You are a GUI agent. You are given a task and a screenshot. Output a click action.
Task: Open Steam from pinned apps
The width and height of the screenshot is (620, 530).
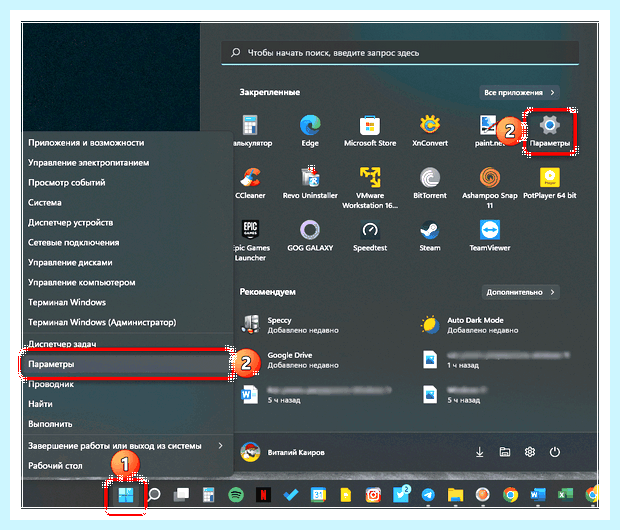tap(430, 236)
